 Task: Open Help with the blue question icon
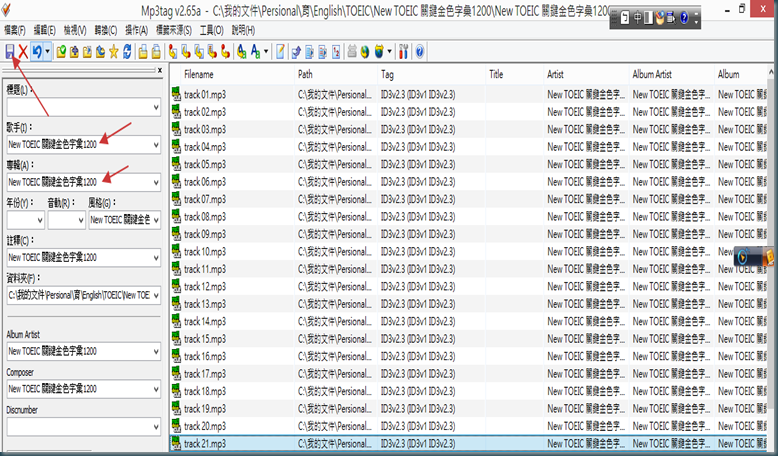(x=420, y=51)
